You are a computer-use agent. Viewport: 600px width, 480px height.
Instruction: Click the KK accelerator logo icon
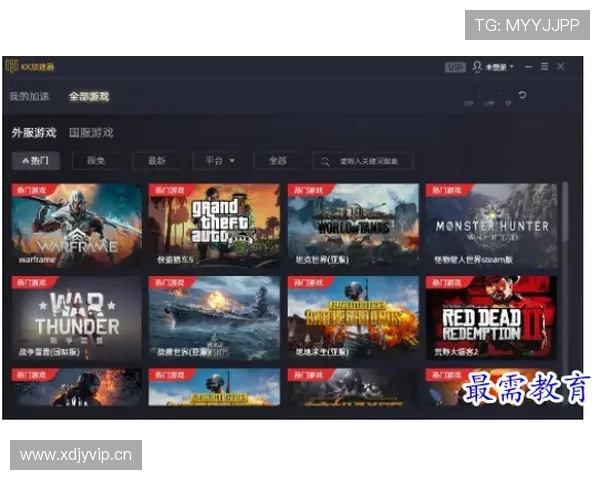pos(12,67)
